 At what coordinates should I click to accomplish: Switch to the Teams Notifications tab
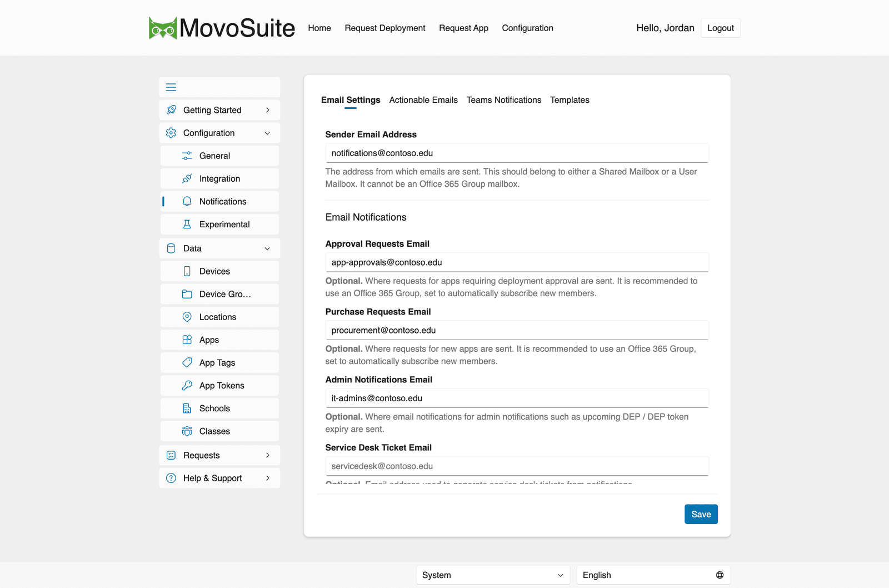pos(504,100)
